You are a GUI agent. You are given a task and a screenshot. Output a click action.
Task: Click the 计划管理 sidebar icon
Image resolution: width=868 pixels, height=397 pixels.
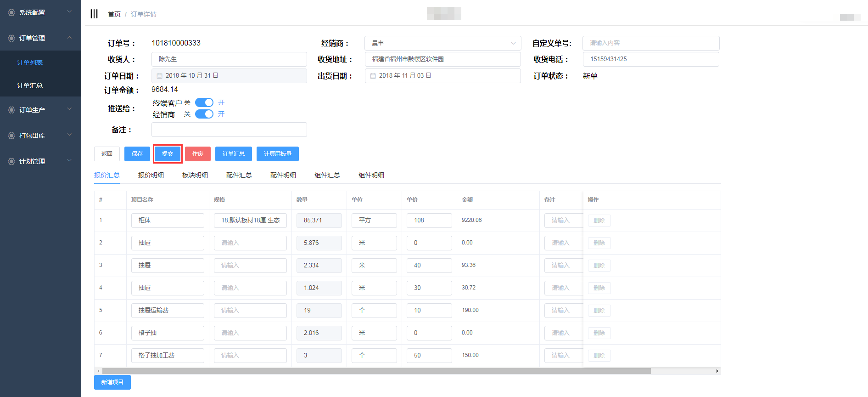point(11,161)
